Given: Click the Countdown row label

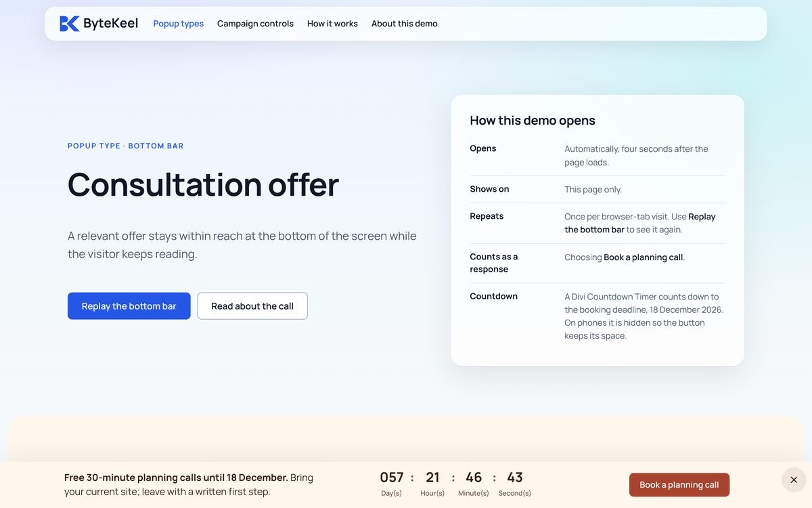Looking at the screenshot, I should 494,296.
